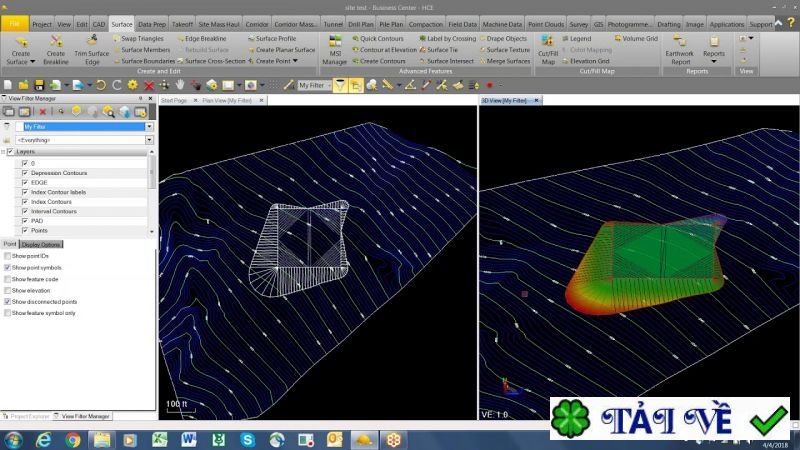Viewport: 800px width, 450px height.
Task: Toggle the Depression Contours layer checkbox
Action: click(x=25, y=173)
